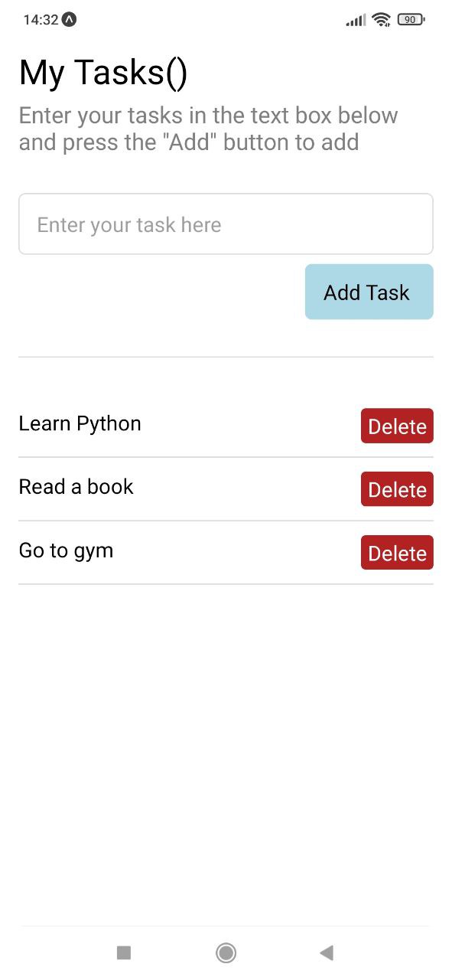The height and width of the screenshot is (980, 452).
Task: Delete the "Go to gym" task
Action: (397, 552)
